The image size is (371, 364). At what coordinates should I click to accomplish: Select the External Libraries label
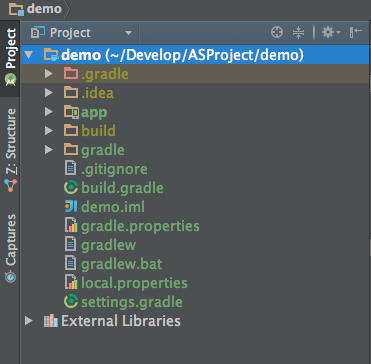point(121,321)
